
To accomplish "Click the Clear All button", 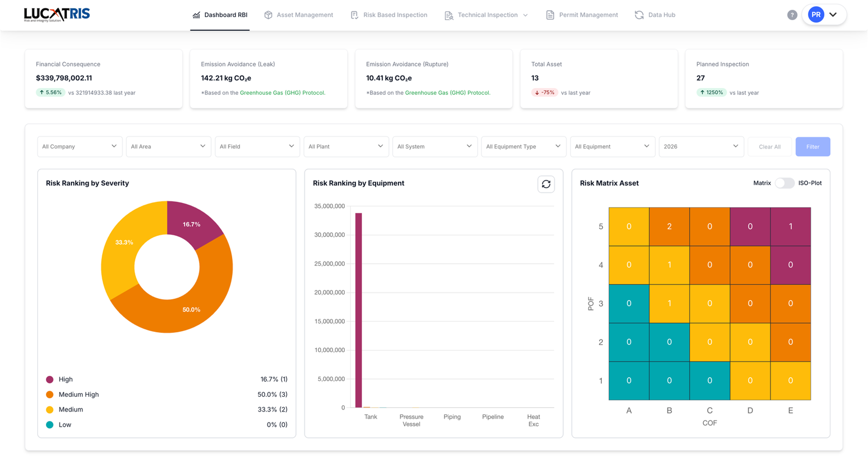I will pyautogui.click(x=769, y=147).
